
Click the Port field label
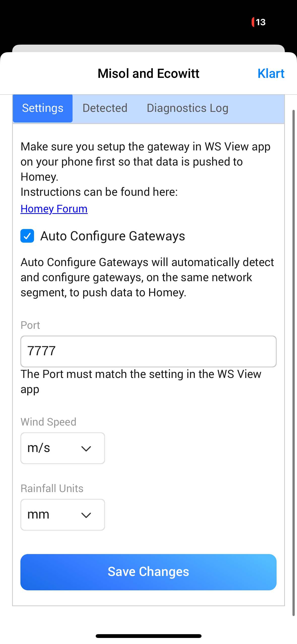pos(30,325)
